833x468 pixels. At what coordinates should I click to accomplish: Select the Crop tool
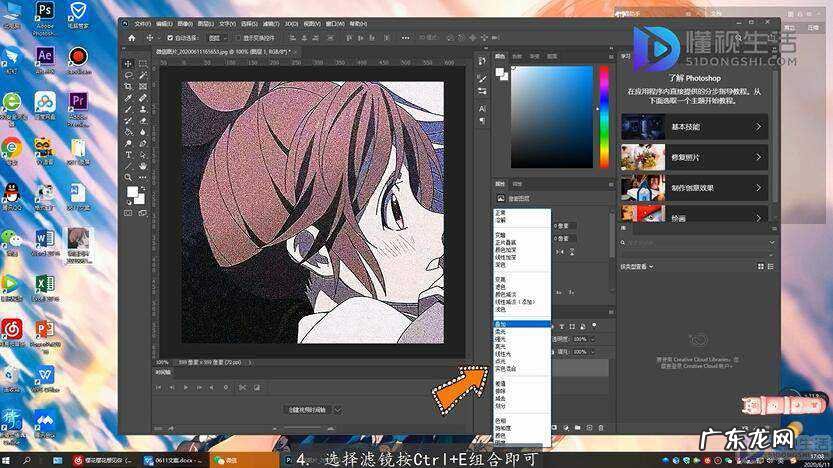click(128, 87)
